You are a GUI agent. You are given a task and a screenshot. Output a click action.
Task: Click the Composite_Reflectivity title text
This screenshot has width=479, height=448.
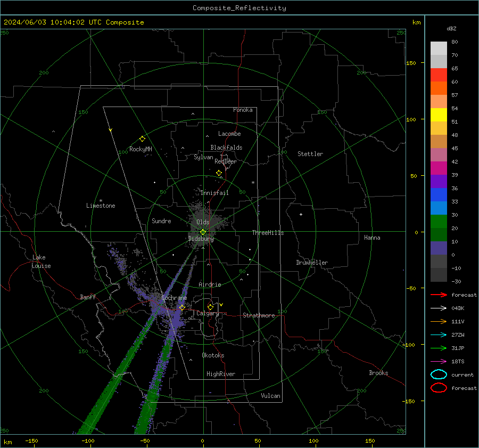coord(240,8)
